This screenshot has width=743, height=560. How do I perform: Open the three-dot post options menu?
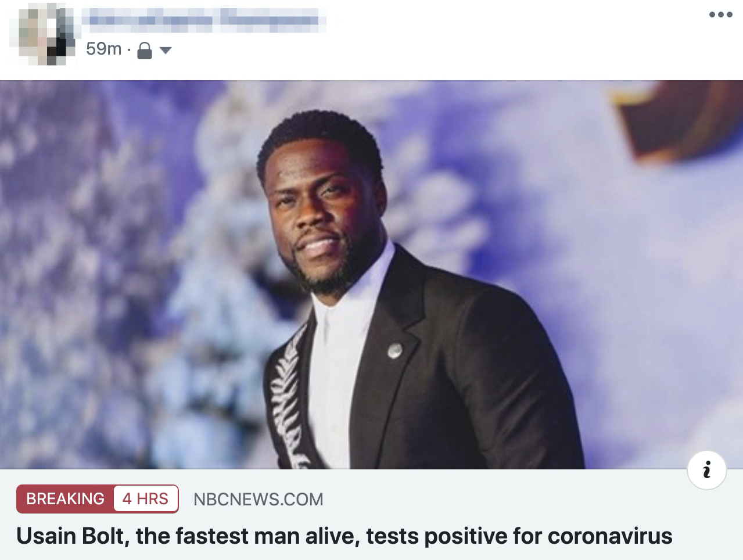tap(720, 15)
